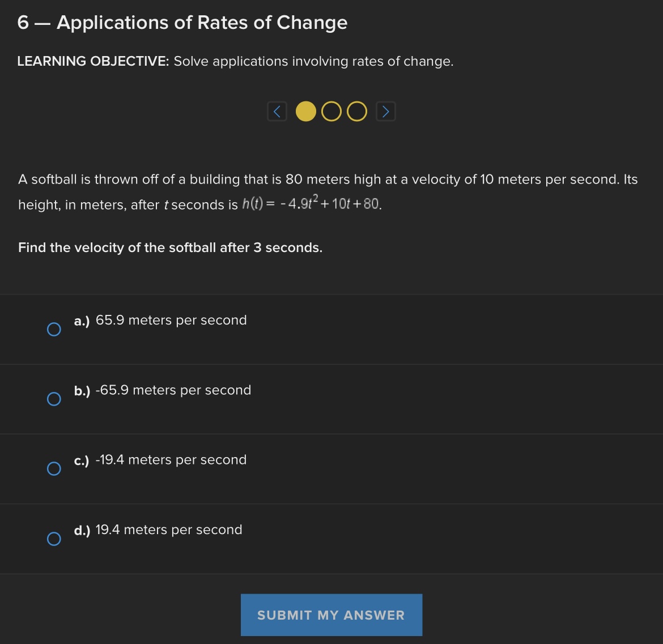663x644 pixels.
Task: Go to the previous question arrow
Action: point(277,112)
